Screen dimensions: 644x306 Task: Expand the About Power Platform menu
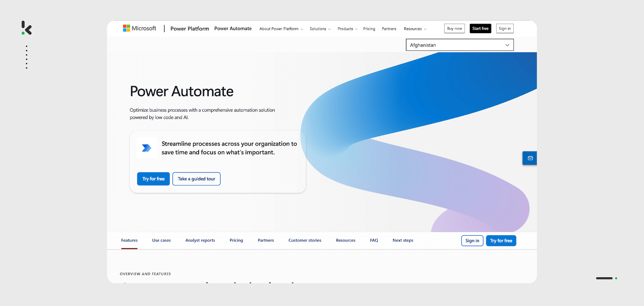281,29
